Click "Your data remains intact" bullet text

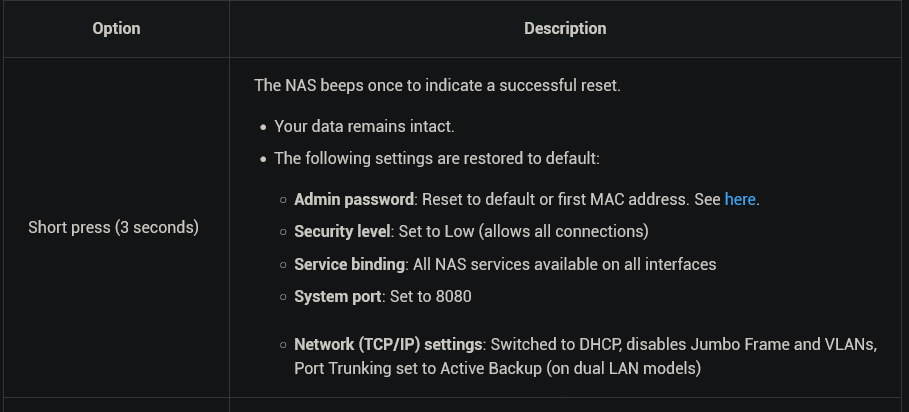(365, 127)
